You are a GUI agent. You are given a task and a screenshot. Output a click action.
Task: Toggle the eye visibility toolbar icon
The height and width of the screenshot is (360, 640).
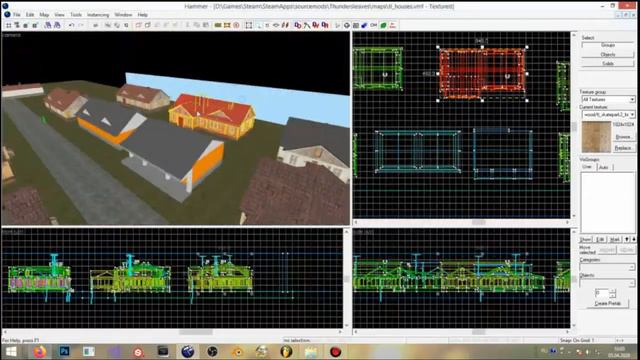pyautogui.click(x=276, y=25)
